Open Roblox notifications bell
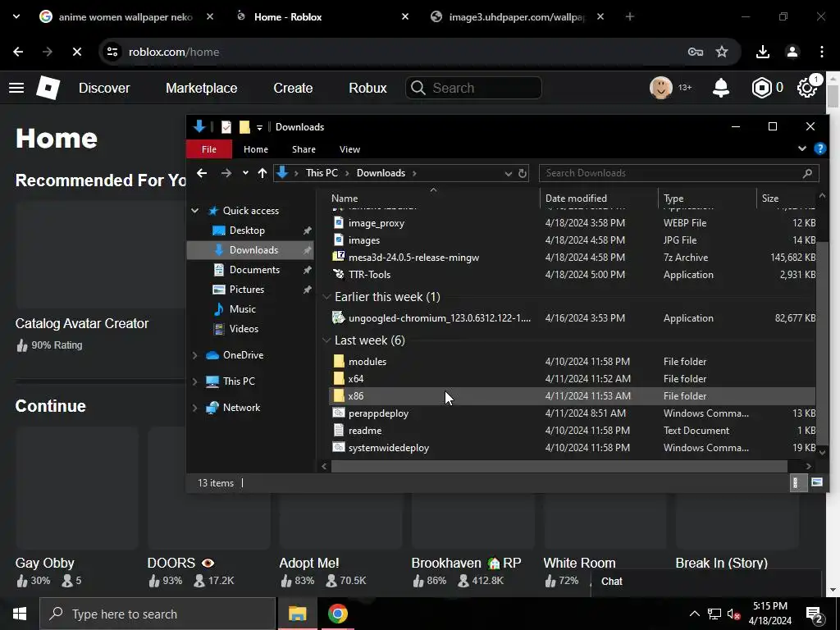This screenshot has width=840, height=630. click(721, 88)
